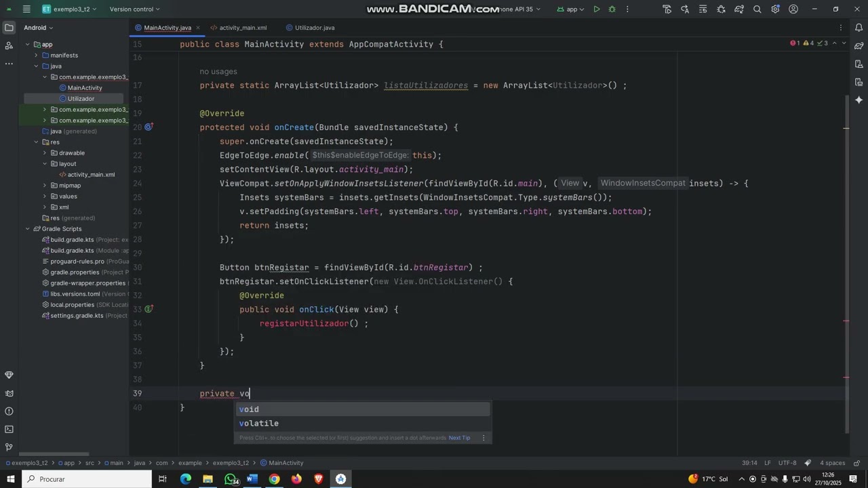868x488 pixels.
Task: Click MainActivity breadcrumb in navigation bar
Action: pyautogui.click(x=281, y=463)
